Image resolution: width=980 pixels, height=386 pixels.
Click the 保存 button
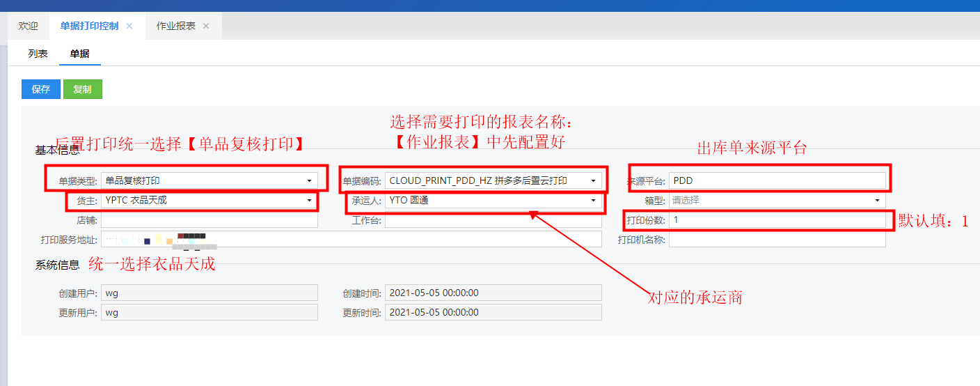(x=41, y=89)
